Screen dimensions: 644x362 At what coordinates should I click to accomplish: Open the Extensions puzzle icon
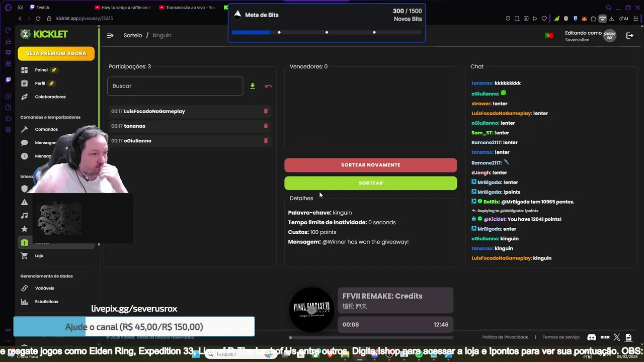tap(593, 19)
